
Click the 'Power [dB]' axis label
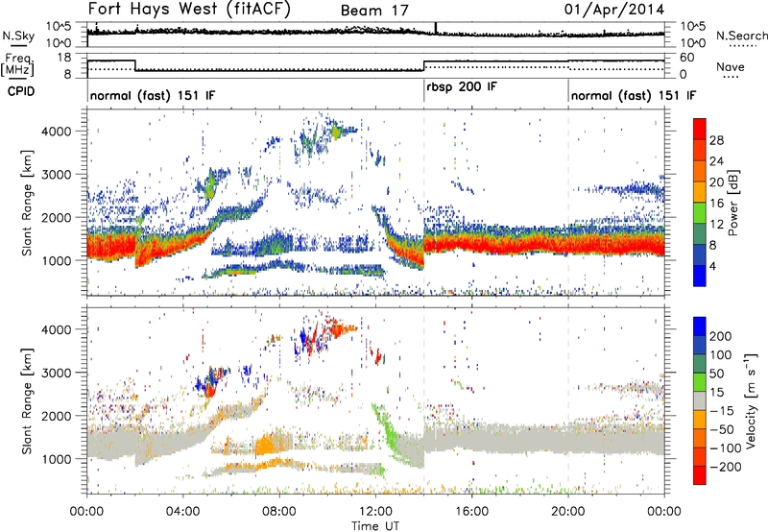pyautogui.click(x=732, y=203)
